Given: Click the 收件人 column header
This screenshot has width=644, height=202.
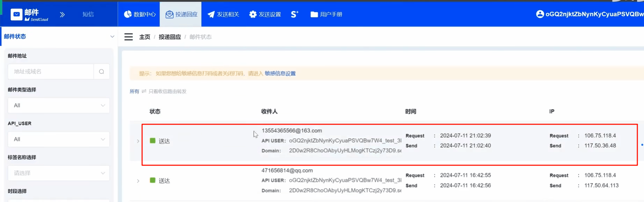Looking at the screenshot, I should pos(269,111).
